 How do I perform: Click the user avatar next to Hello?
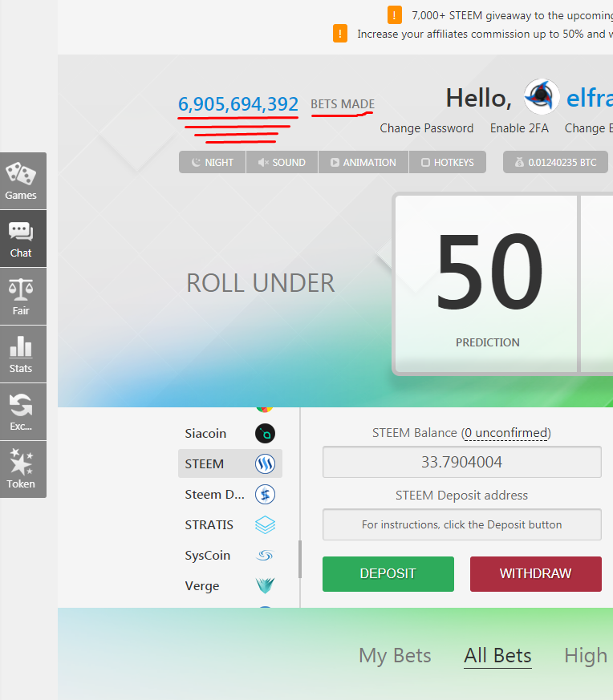click(x=542, y=96)
